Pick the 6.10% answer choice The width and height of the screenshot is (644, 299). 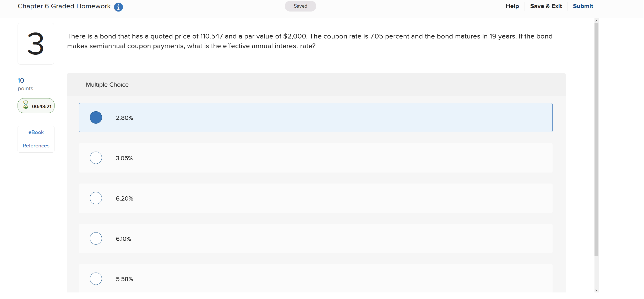(x=315, y=239)
